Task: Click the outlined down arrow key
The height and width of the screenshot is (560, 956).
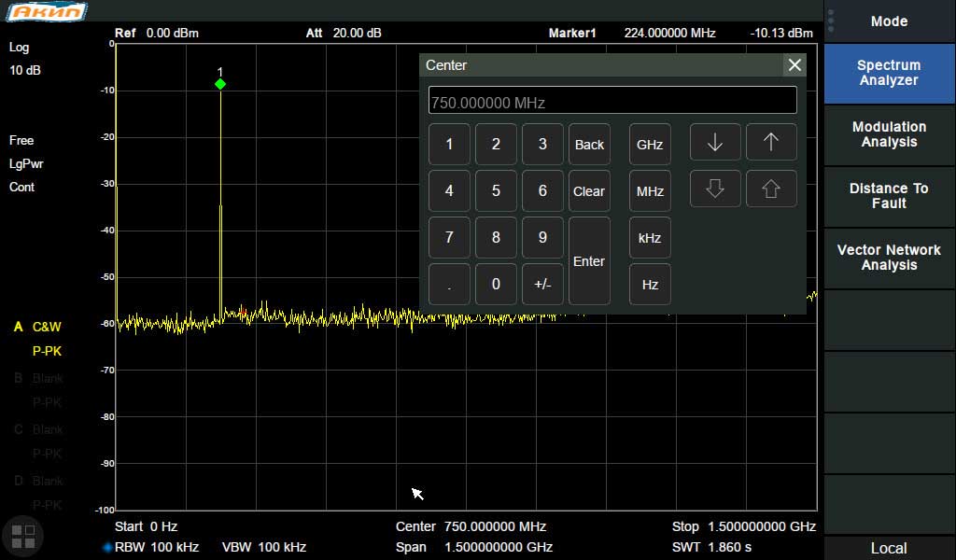Action: click(714, 189)
